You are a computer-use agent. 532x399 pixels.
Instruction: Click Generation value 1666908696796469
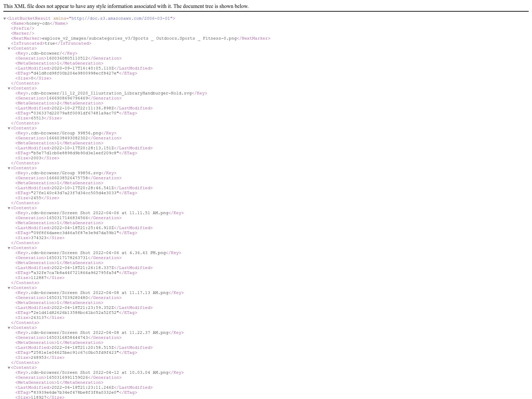pos(67,98)
